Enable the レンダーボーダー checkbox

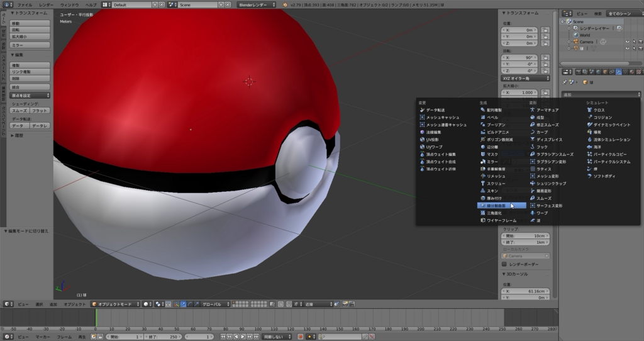(504, 264)
